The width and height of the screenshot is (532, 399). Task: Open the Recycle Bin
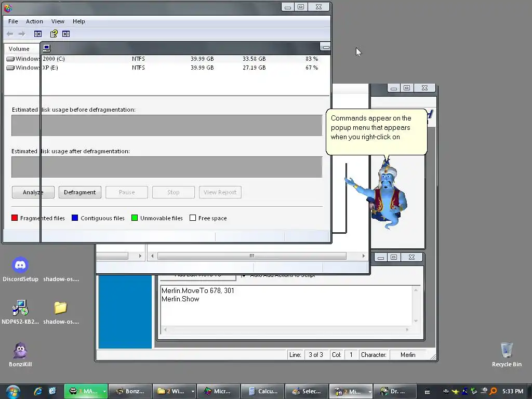[507, 354]
